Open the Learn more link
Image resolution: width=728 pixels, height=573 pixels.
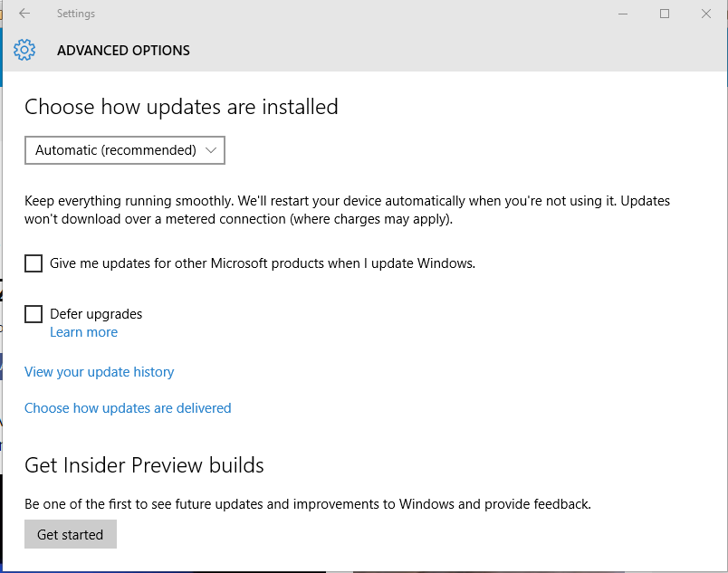pyautogui.click(x=83, y=332)
